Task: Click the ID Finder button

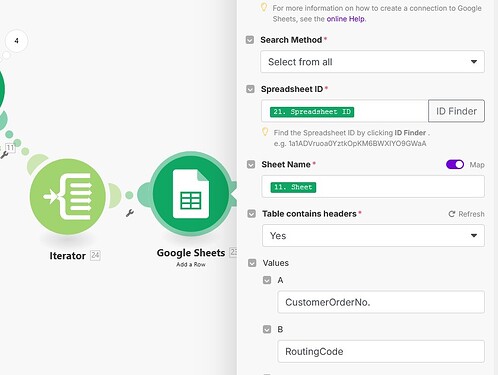Action: coord(456,111)
